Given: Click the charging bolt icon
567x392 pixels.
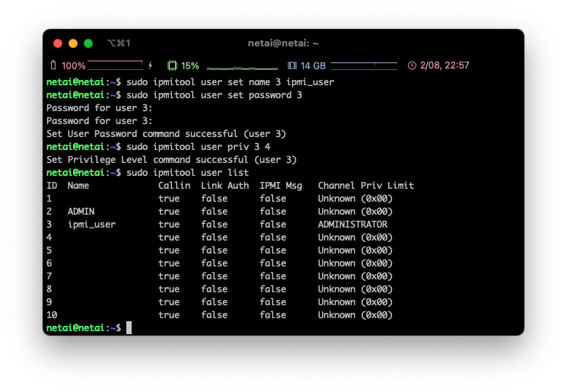Looking at the screenshot, I should 151,65.
